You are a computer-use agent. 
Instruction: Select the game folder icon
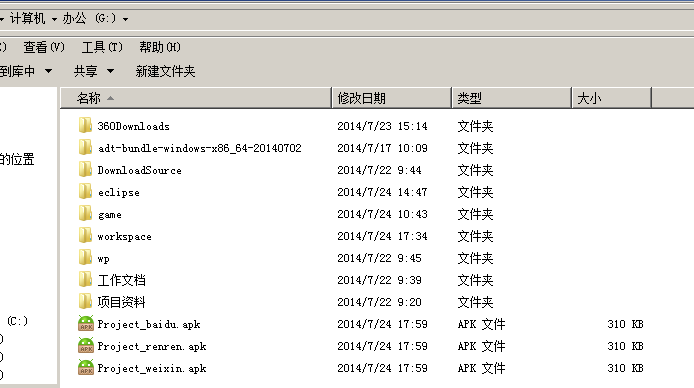coord(85,214)
